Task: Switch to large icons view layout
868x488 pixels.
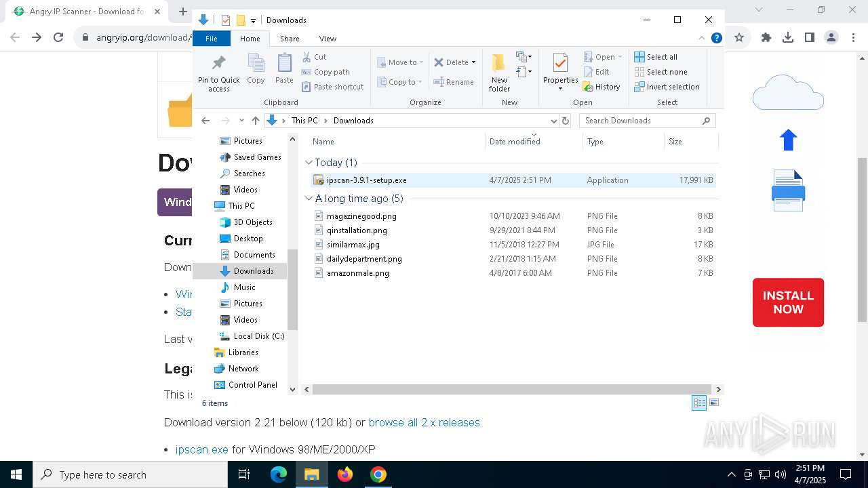Action: [713, 403]
